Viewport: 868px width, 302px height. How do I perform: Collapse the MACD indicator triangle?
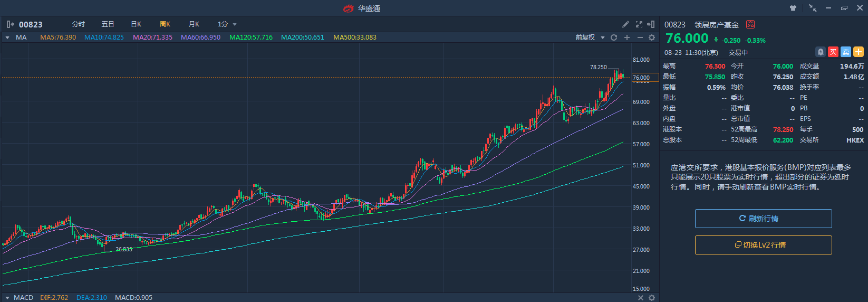(7, 298)
